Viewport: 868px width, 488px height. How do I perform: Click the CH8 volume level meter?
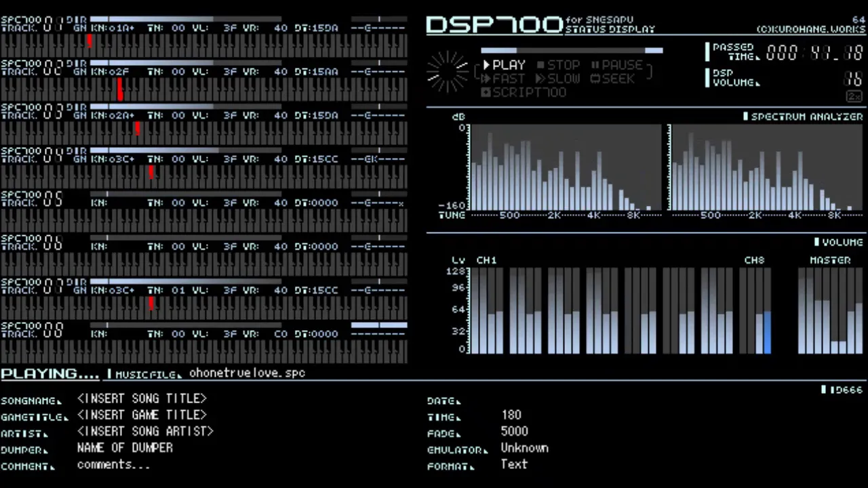754,311
